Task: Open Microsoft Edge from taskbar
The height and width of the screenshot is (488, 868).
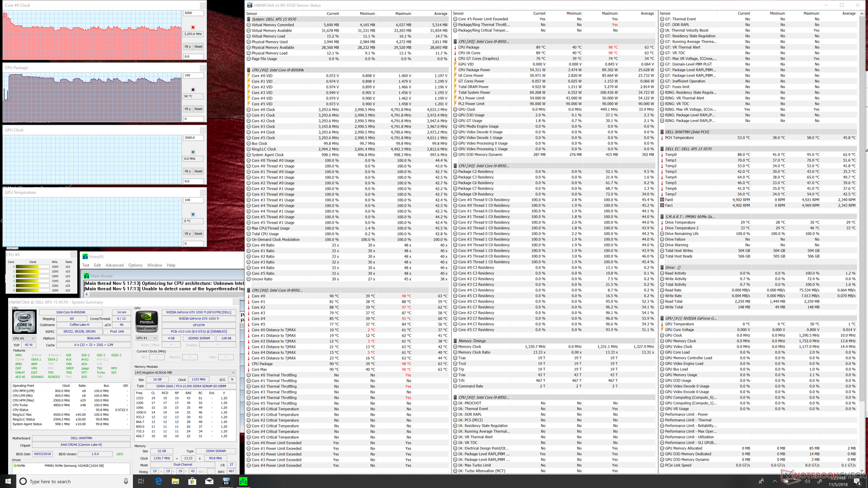Action: [158, 481]
